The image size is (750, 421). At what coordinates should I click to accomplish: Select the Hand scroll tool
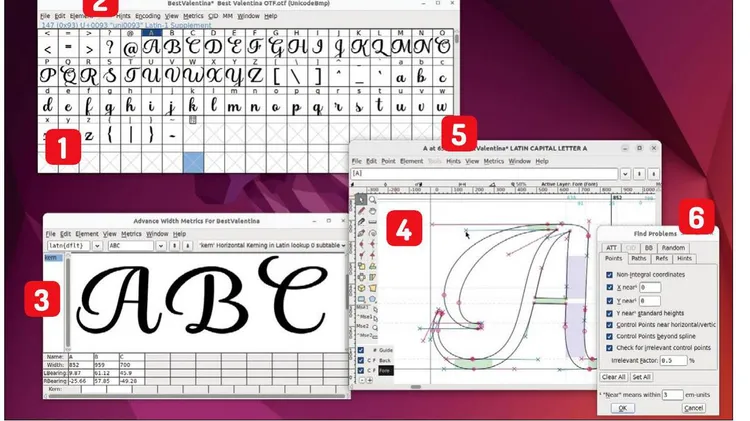tap(372, 211)
